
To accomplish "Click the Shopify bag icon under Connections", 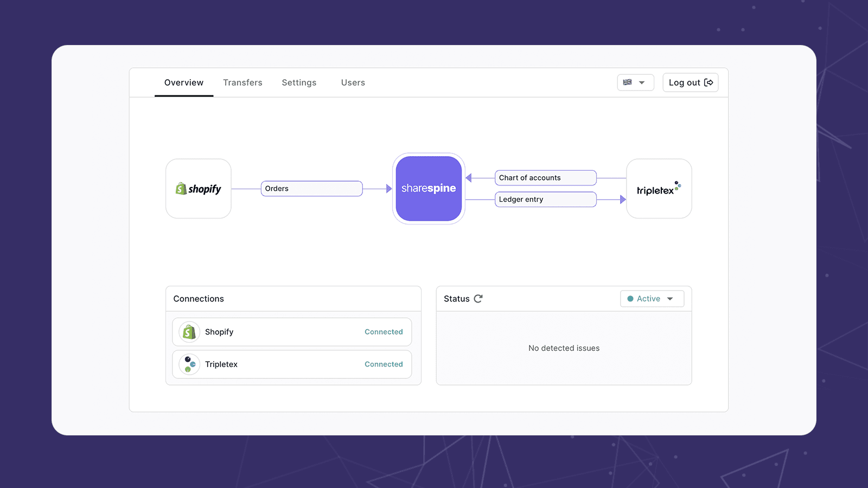I will point(189,332).
